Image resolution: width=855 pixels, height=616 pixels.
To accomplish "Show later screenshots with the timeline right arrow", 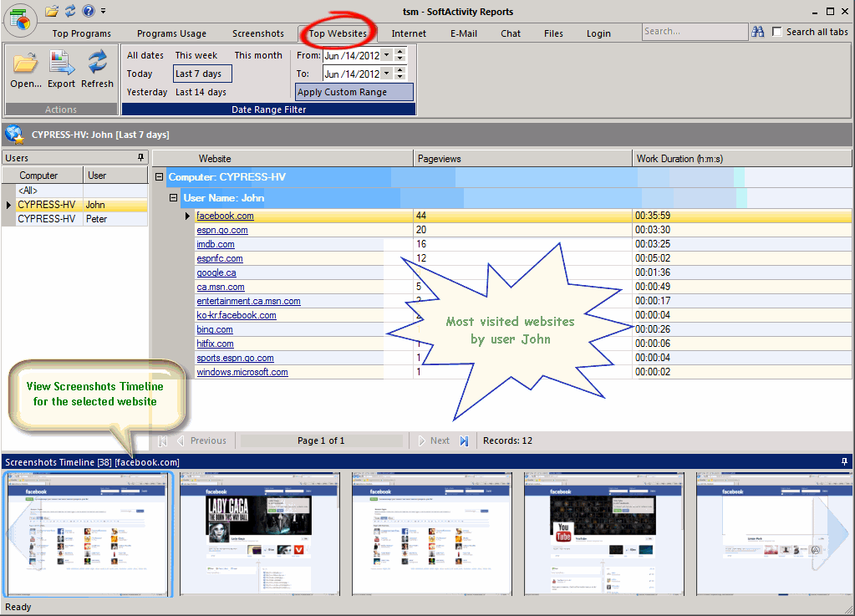I will (x=831, y=534).
